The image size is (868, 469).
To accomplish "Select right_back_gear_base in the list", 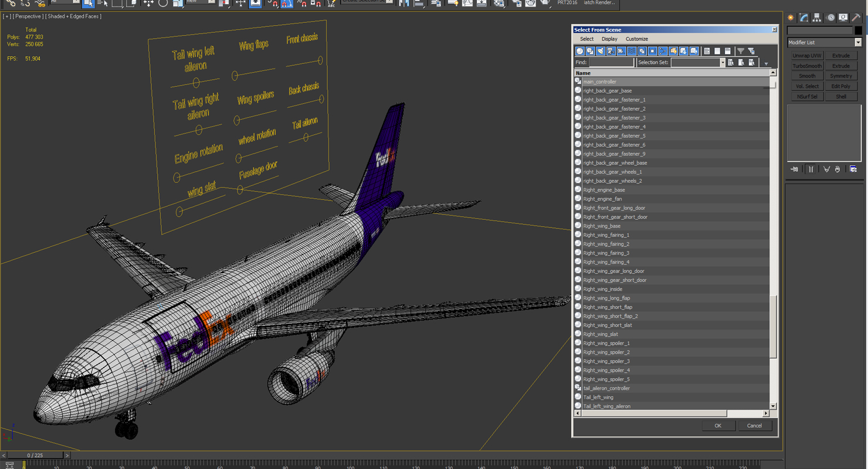I will (x=672, y=91).
